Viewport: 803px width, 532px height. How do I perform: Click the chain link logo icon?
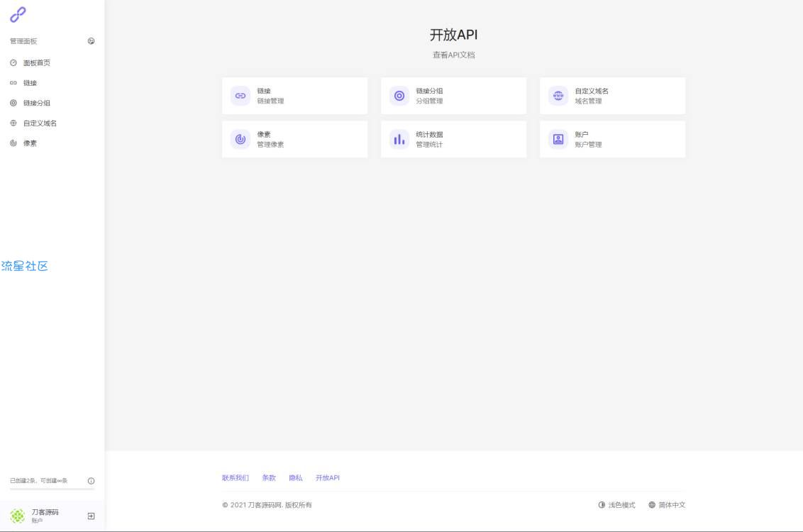tap(18, 14)
